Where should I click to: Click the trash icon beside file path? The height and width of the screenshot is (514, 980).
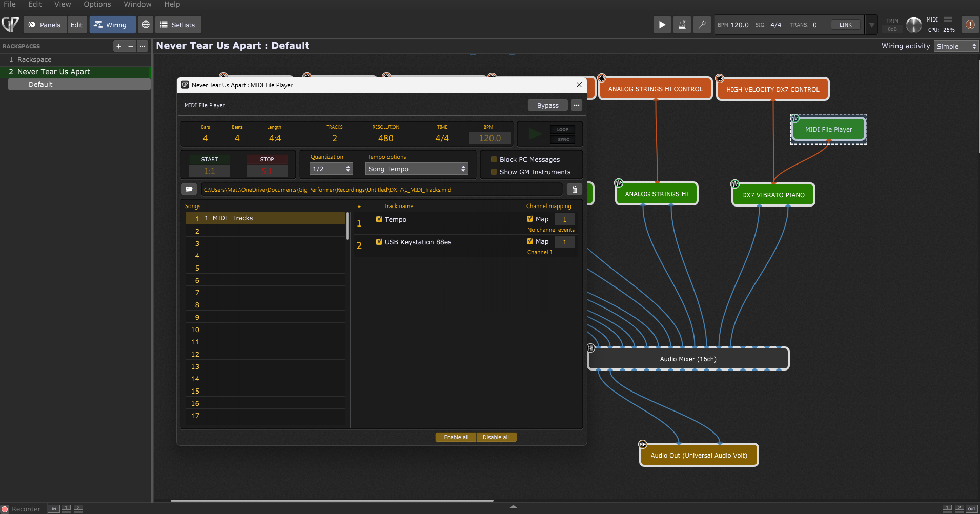click(575, 190)
